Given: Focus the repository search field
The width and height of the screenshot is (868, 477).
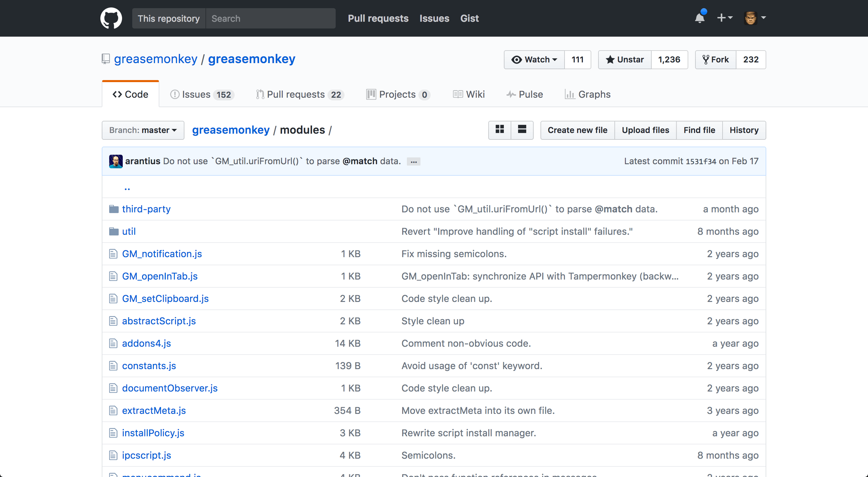Looking at the screenshot, I should [x=270, y=18].
